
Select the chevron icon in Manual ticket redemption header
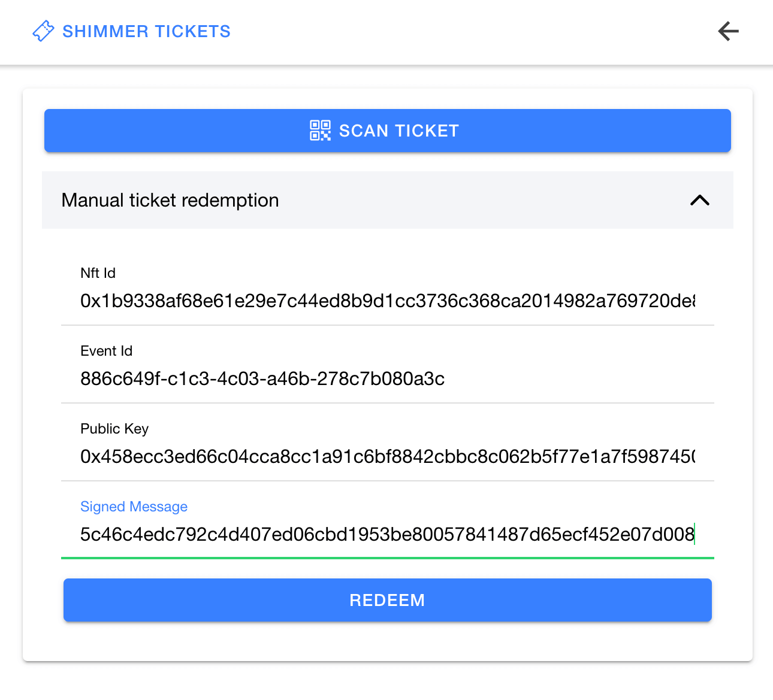[x=699, y=201]
